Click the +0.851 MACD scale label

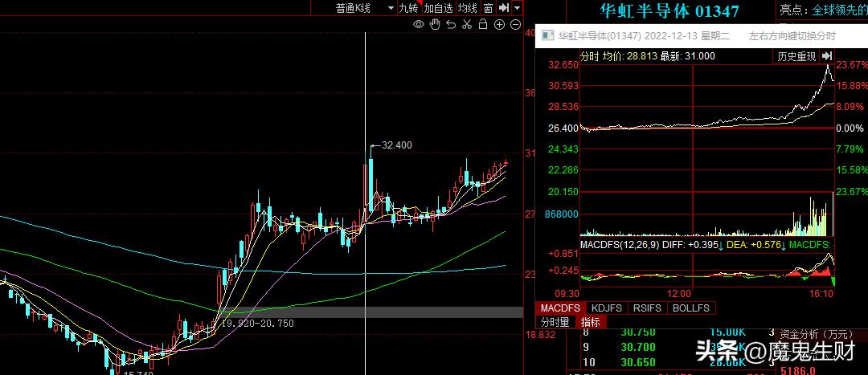[x=563, y=253]
